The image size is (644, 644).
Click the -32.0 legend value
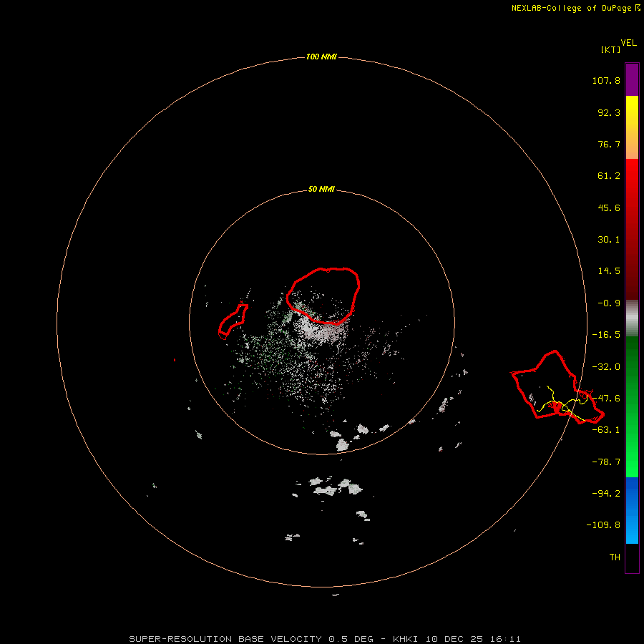pyautogui.click(x=606, y=367)
